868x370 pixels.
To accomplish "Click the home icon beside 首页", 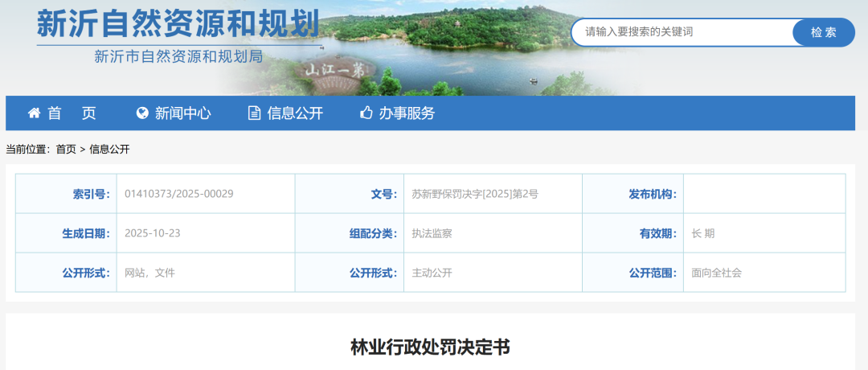I will (35, 113).
